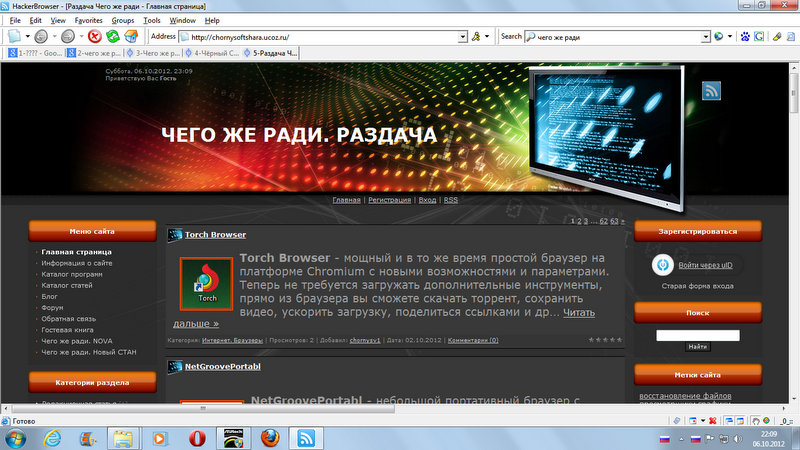Click the volume speaker tray icon

point(738,439)
